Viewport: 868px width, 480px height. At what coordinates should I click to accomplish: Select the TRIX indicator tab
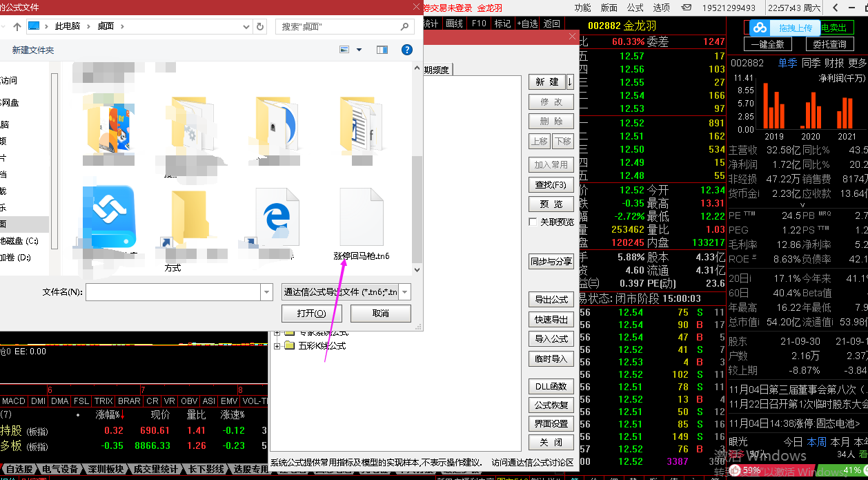point(103,401)
